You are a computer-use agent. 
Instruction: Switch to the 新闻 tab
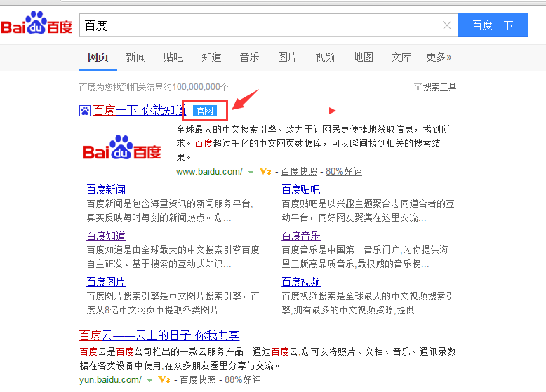click(x=135, y=57)
